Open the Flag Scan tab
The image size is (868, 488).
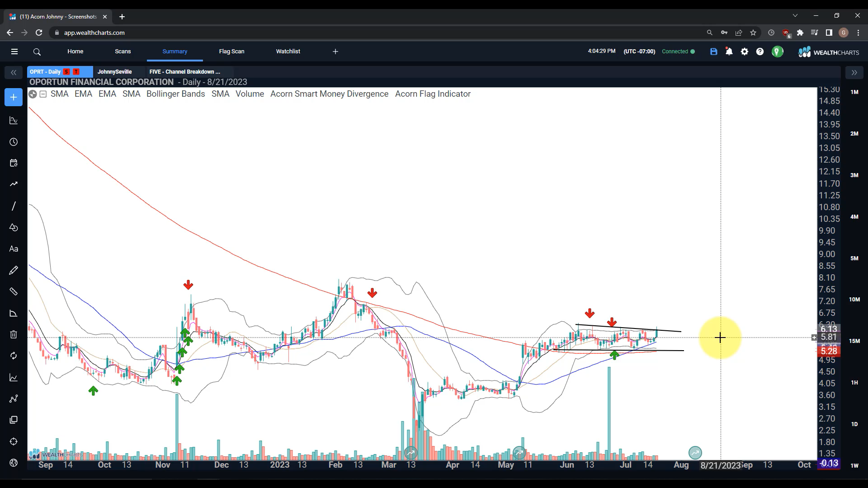(232, 52)
